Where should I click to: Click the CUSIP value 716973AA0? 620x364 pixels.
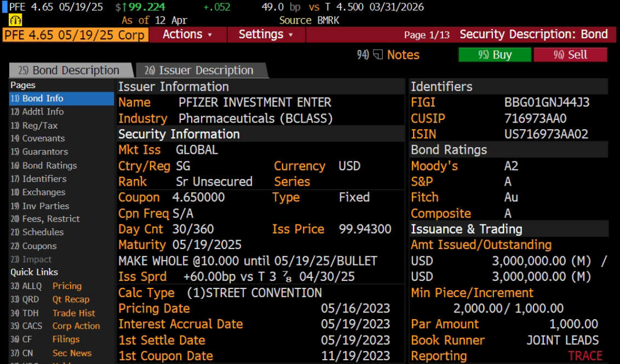[536, 118]
